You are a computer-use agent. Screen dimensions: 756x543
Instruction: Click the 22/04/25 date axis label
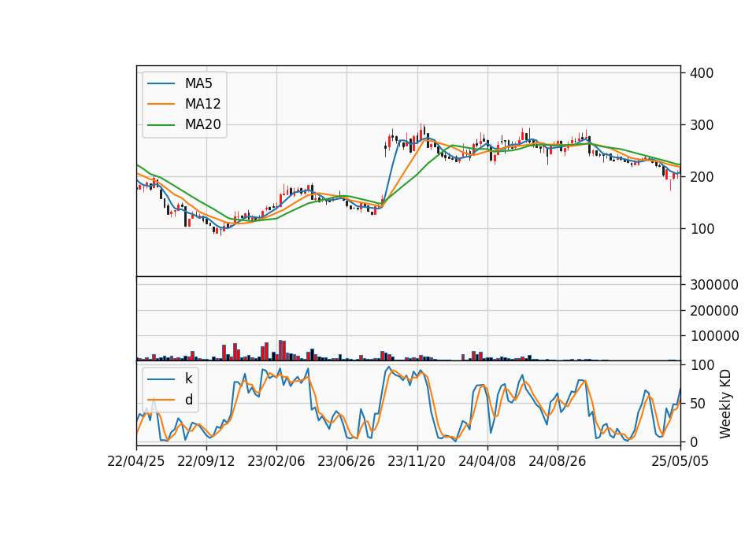tap(136, 461)
